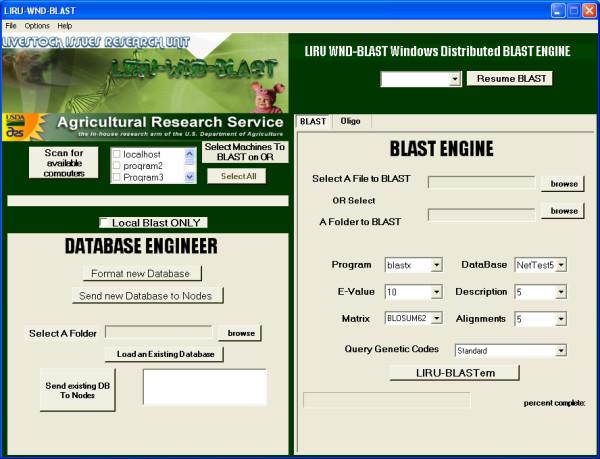Screen dimensions: 600x459
Task: Open the File menu
Action: (x=11, y=25)
